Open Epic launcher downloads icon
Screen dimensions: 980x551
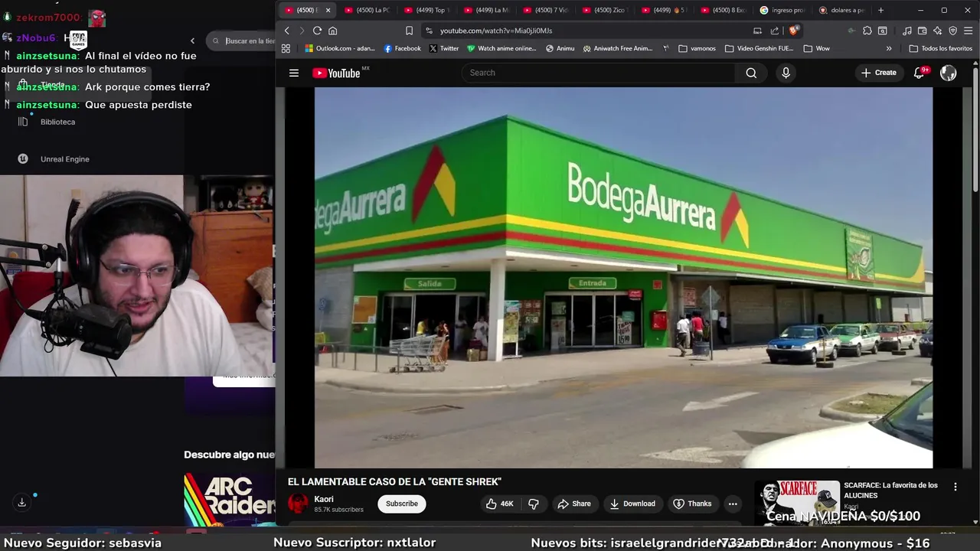pos(22,502)
